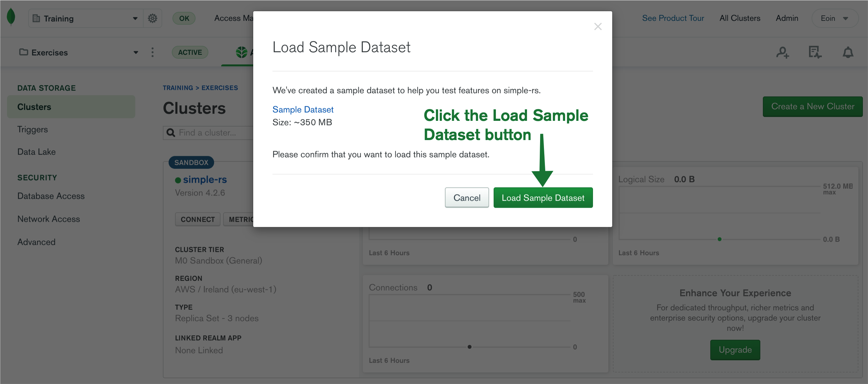Click the 'None Linked' text
868x384 pixels.
tap(199, 350)
